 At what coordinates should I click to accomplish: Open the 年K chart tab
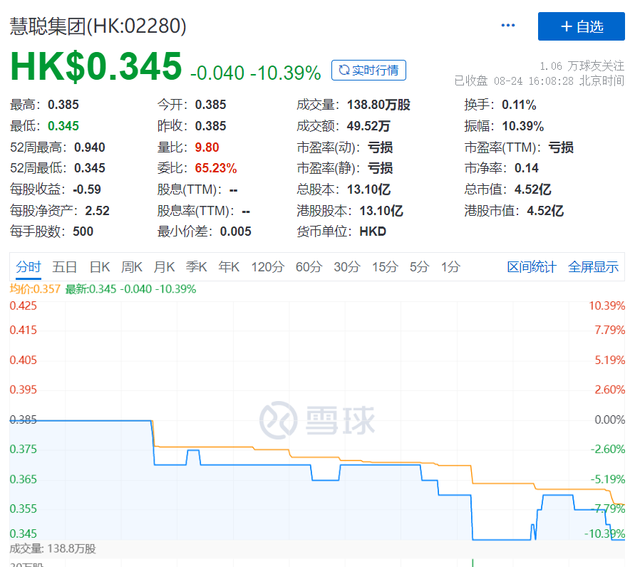pyautogui.click(x=229, y=267)
